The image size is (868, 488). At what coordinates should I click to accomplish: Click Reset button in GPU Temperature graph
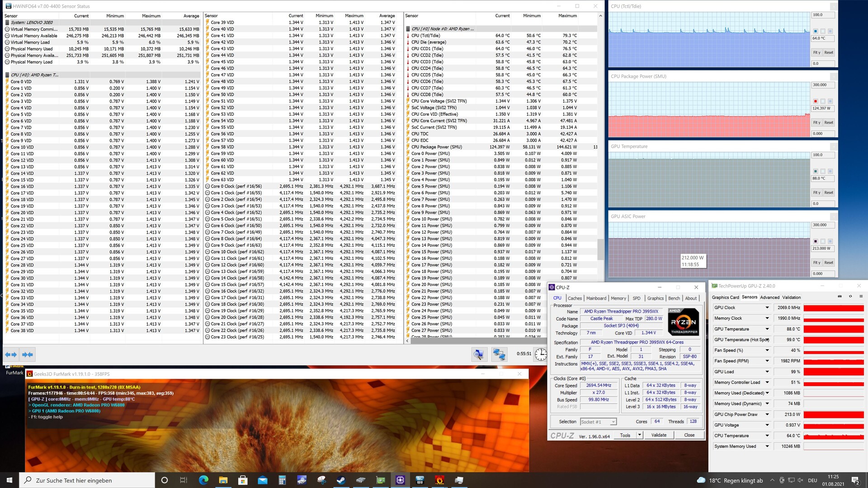(x=828, y=192)
